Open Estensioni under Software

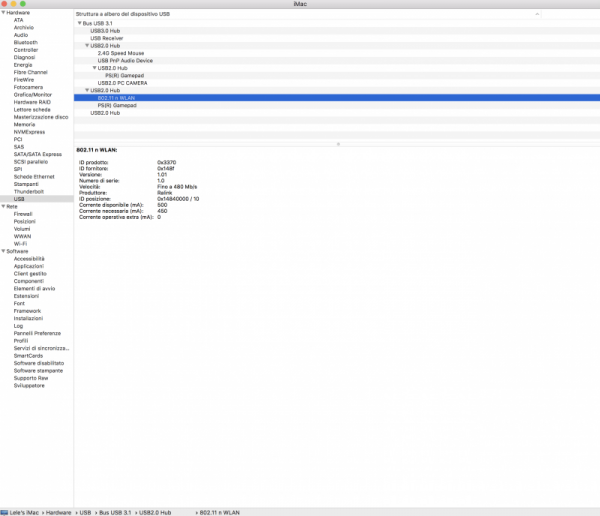click(x=26, y=296)
